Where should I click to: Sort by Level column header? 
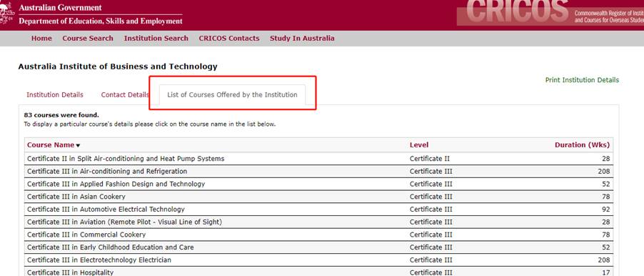point(419,144)
